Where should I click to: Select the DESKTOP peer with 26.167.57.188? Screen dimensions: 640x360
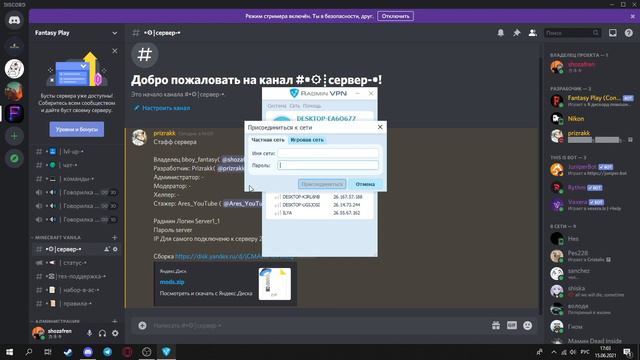click(x=319, y=197)
